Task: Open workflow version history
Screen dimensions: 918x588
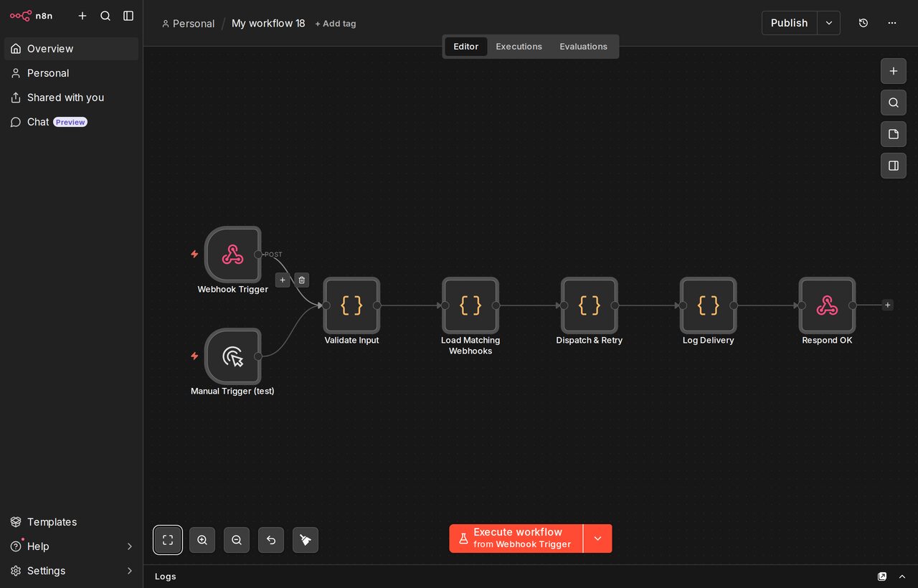Action: pyautogui.click(x=863, y=23)
